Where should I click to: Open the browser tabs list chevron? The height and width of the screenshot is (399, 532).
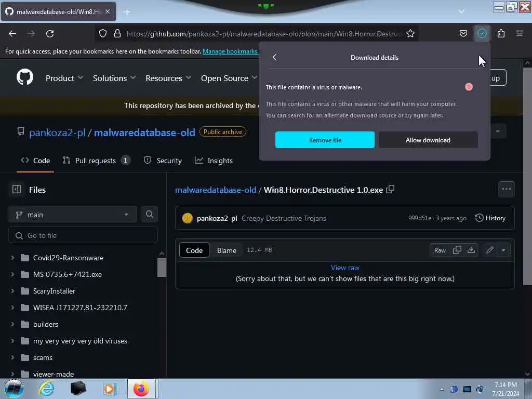click(x=461, y=11)
